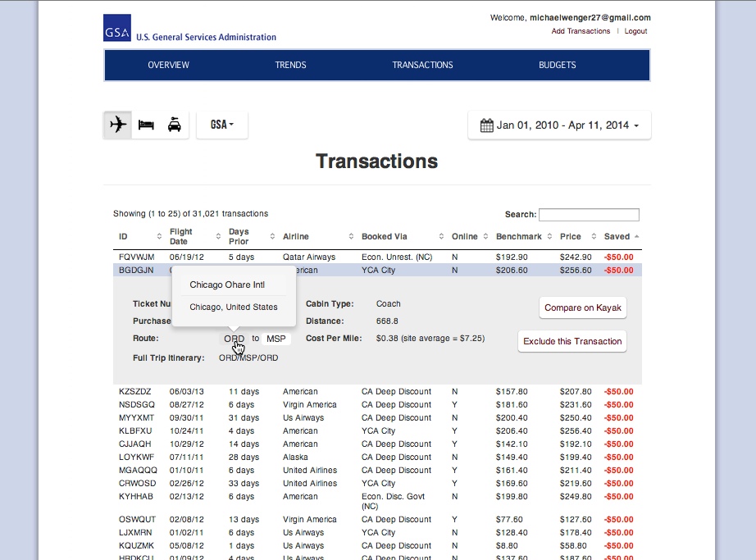Click the $242.90 price cell

[x=575, y=257]
